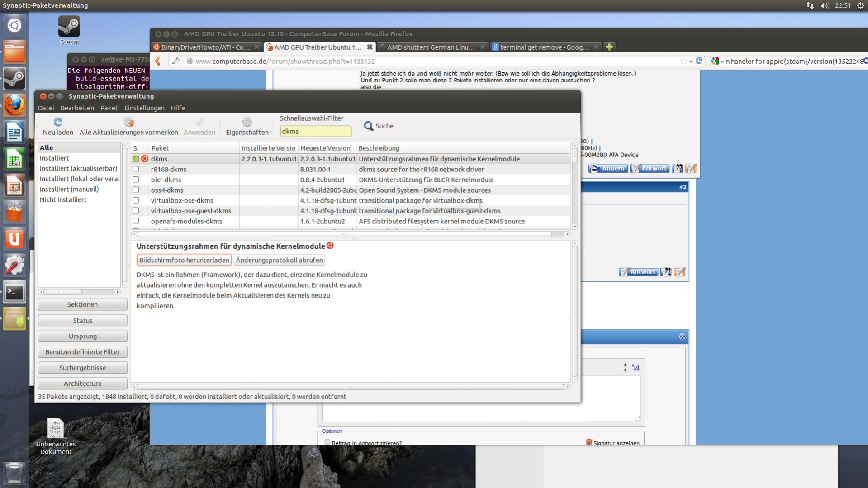The image size is (868, 488).
Task: Click Bildschirmfoto herunterladen button
Action: tap(184, 260)
